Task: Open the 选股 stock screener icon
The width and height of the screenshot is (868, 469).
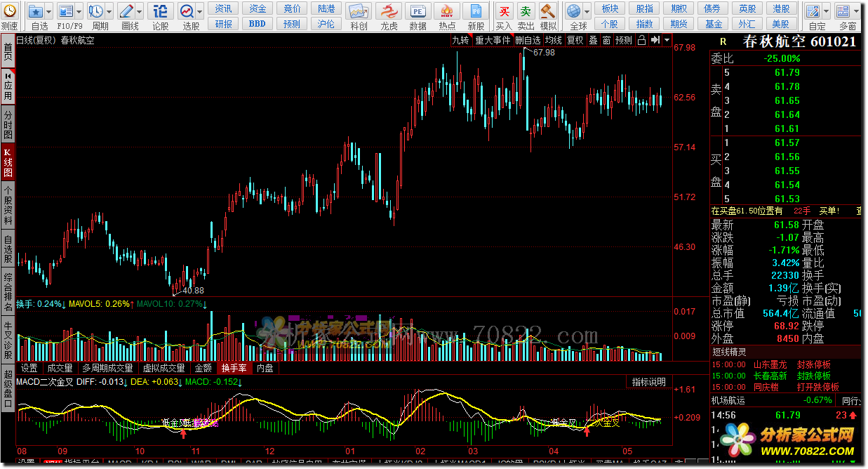Action: coord(187,11)
